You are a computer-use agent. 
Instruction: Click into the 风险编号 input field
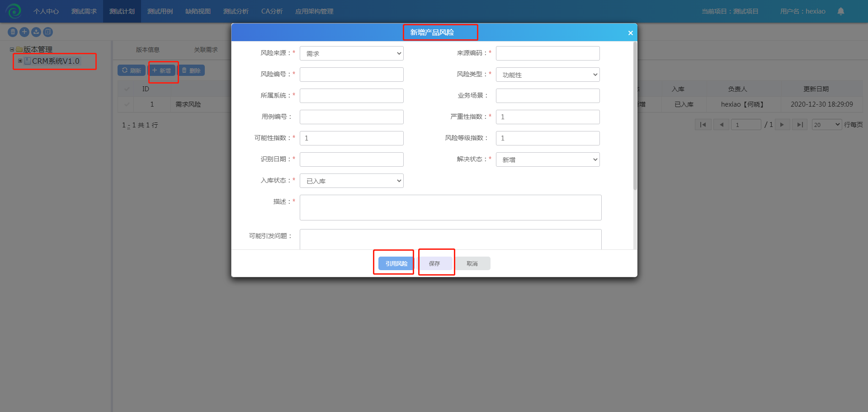(352, 75)
